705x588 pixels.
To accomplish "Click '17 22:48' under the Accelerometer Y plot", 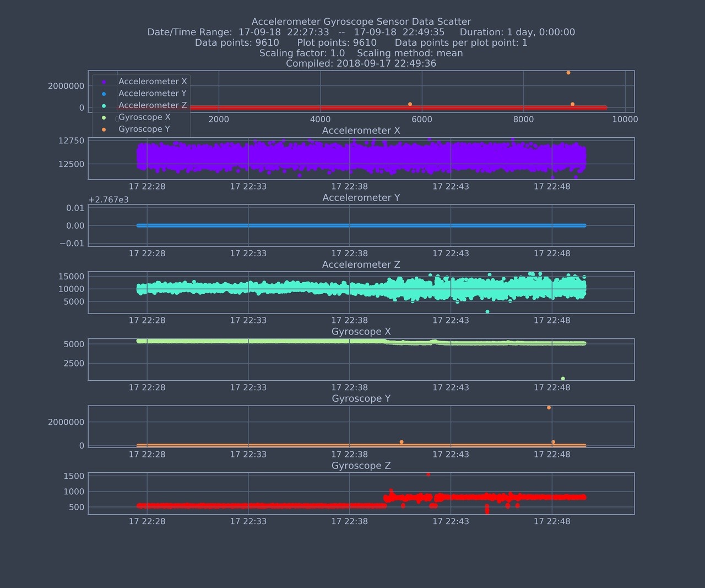I will (x=552, y=254).
